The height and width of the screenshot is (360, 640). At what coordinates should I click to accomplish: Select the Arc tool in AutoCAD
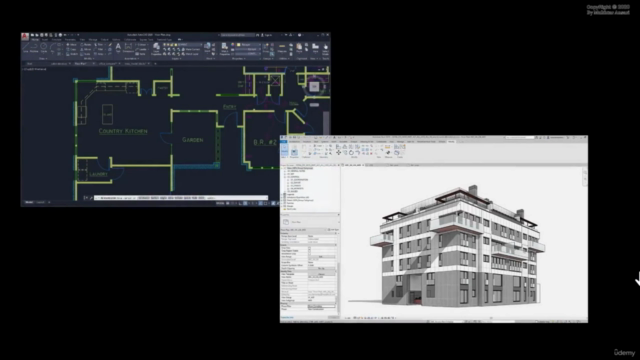(53, 47)
